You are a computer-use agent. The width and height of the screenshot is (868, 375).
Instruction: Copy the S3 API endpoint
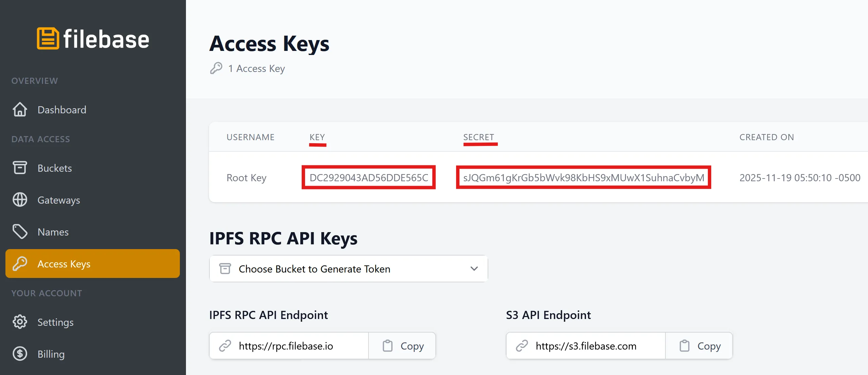coord(699,346)
